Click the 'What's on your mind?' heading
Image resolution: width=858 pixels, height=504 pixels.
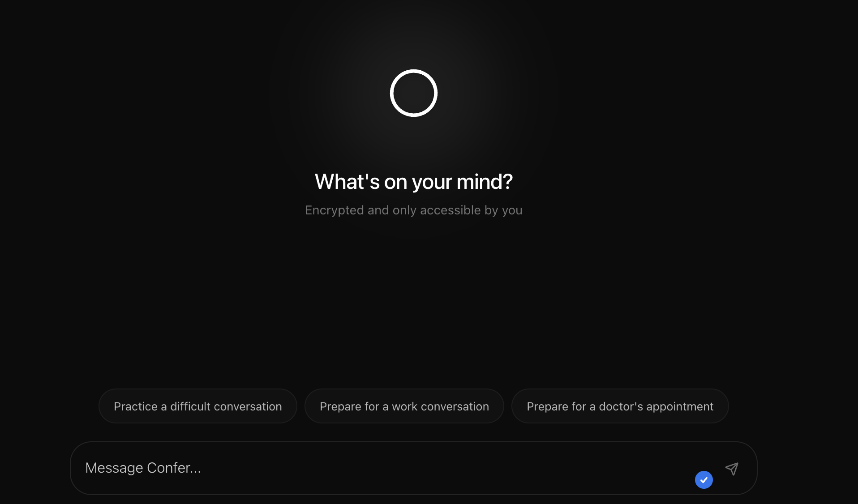click(x=413, y=182)
